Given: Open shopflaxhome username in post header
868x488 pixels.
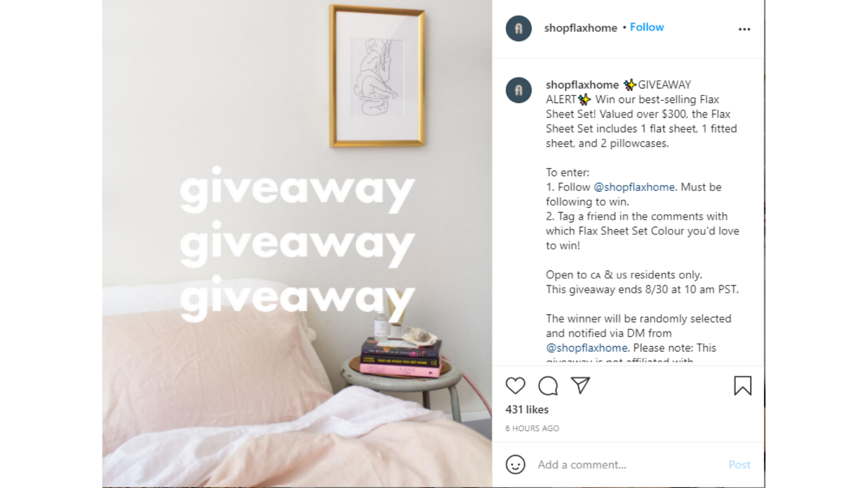Looking at the screenshot, I should point(580,28).
